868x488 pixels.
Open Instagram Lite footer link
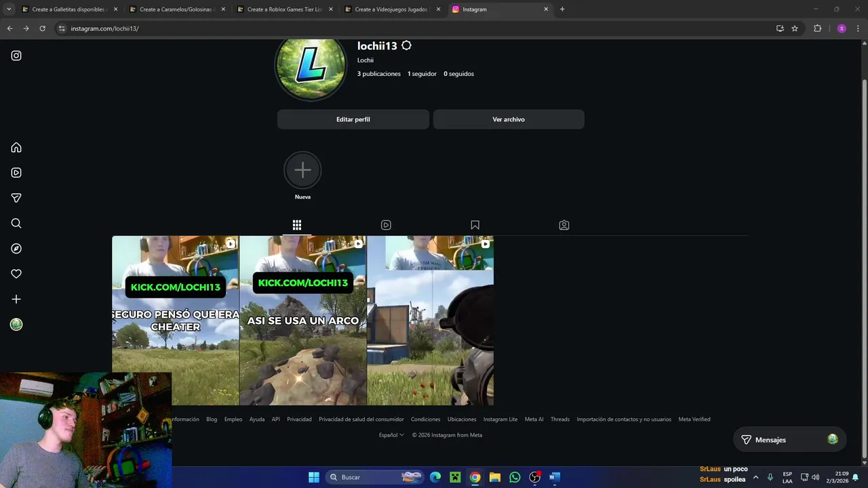[500, 420]
